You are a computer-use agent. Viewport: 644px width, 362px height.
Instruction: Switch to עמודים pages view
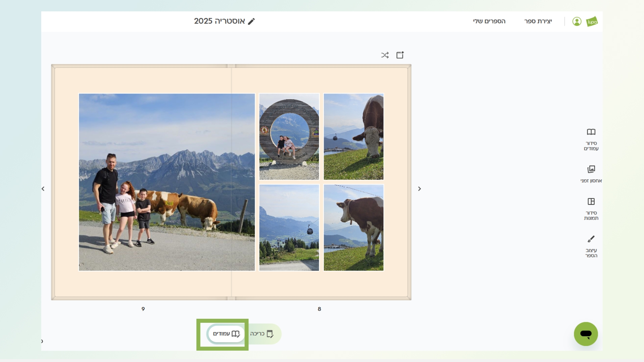[226, 334]
